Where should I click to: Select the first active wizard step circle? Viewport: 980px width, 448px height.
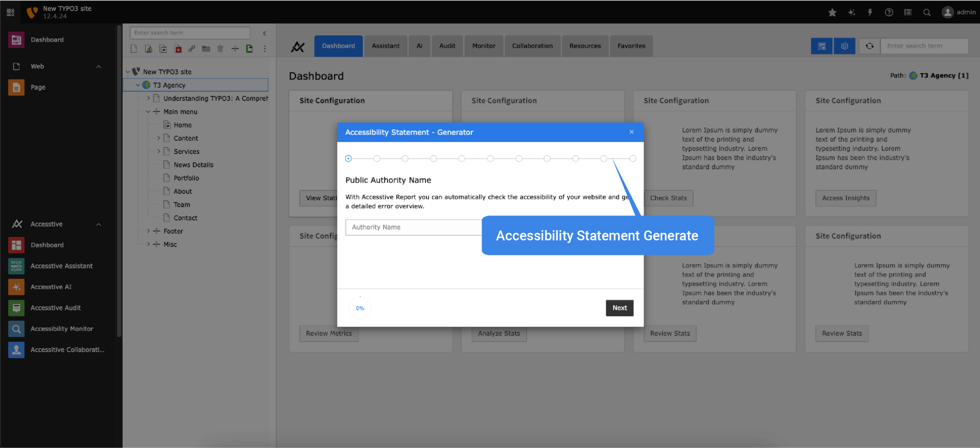pos(348,158)
